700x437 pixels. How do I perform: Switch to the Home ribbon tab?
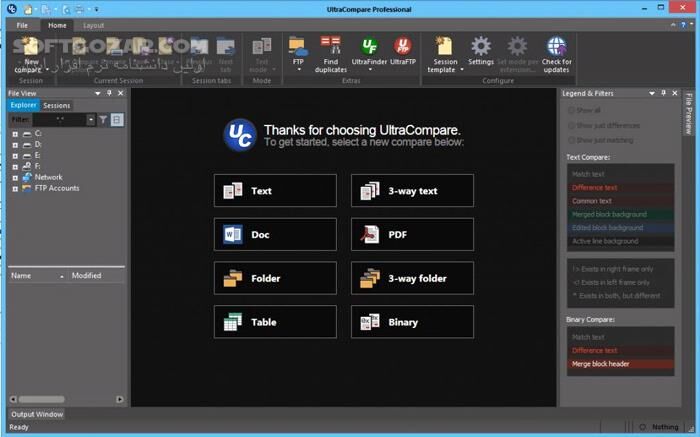[57, 25]
